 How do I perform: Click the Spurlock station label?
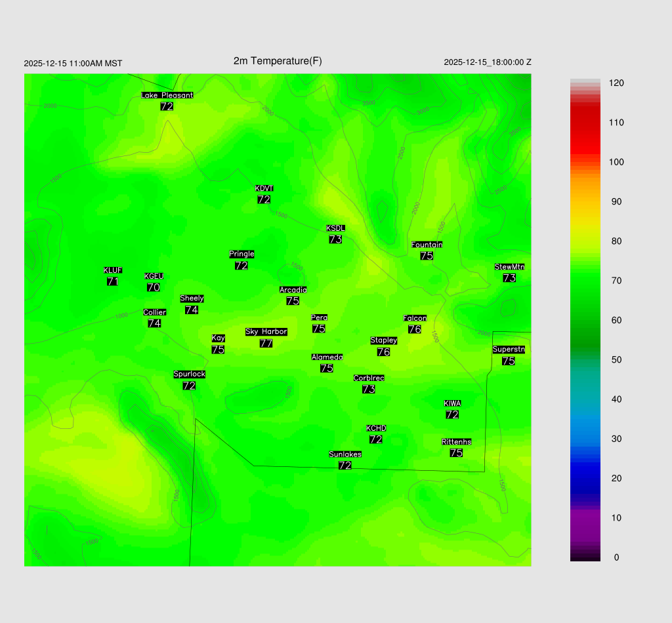tap(189, 374)
